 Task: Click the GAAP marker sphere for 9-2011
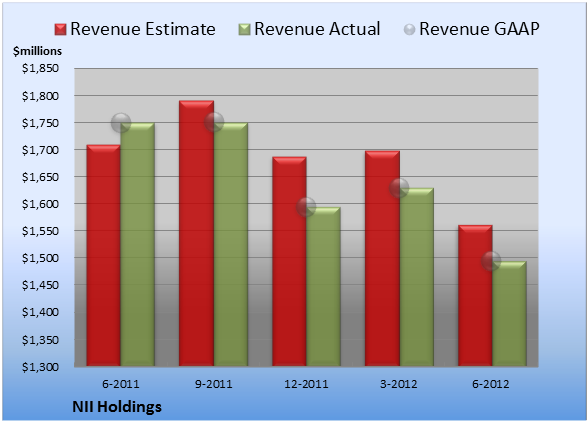click(x=214, y=122)
